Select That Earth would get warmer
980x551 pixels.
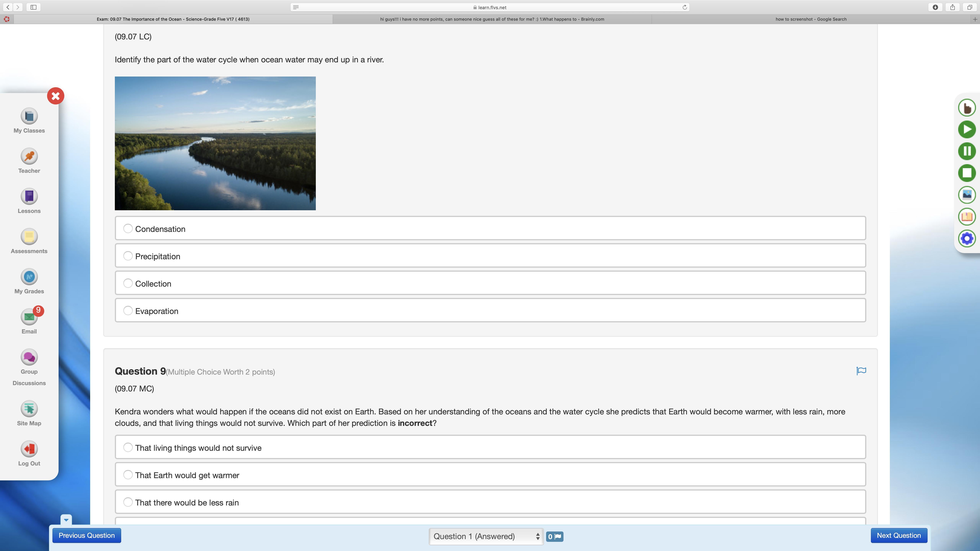tap(128, 475)
